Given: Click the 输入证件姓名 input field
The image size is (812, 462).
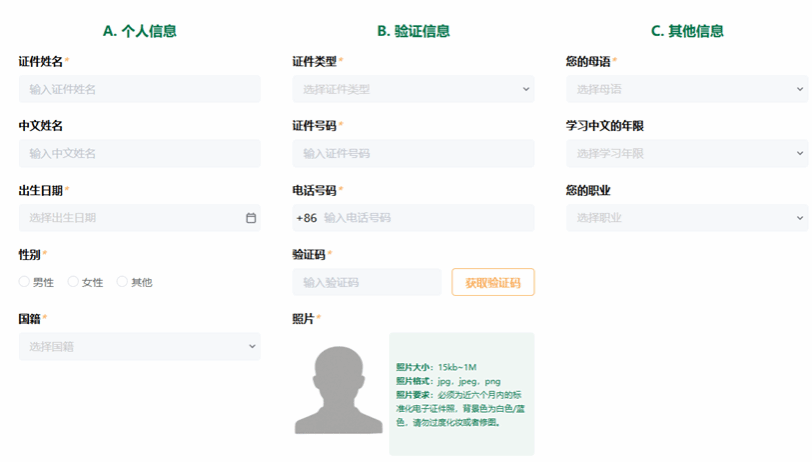Looking at the screenshot, I should click(x=139, y=89).
